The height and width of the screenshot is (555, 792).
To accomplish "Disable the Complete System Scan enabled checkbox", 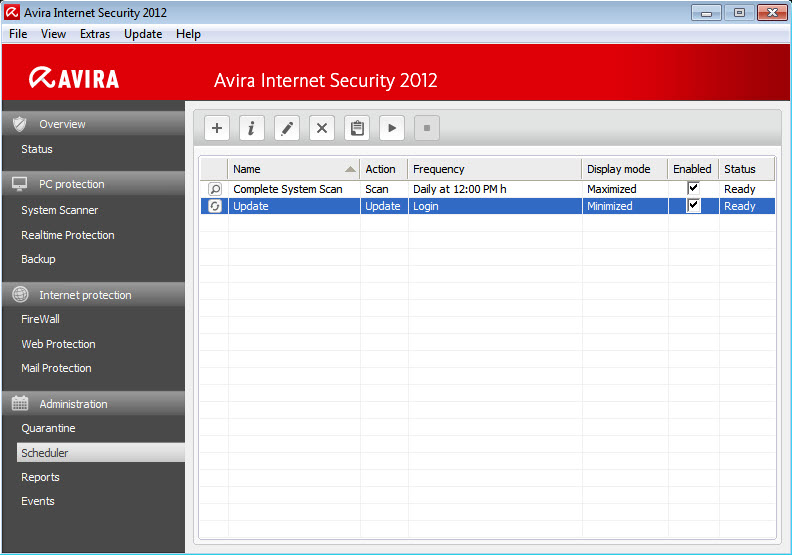I will (x=693, y=188).
